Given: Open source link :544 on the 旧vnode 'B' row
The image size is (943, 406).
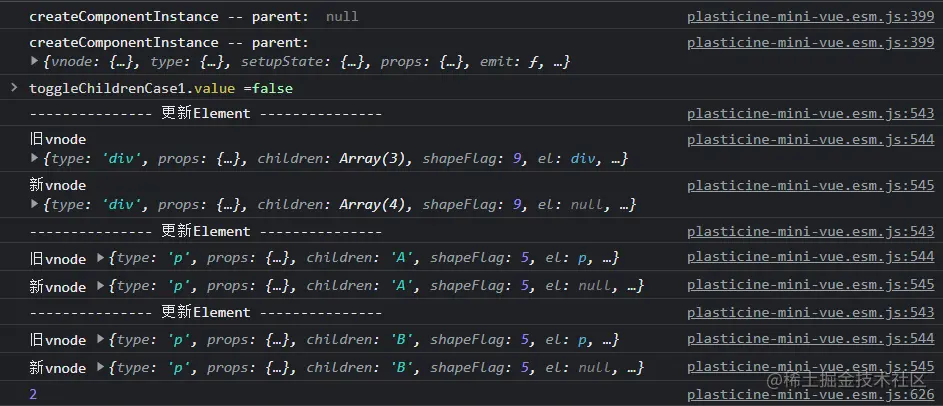Looking at the screenshot, I should coord(811,338).
